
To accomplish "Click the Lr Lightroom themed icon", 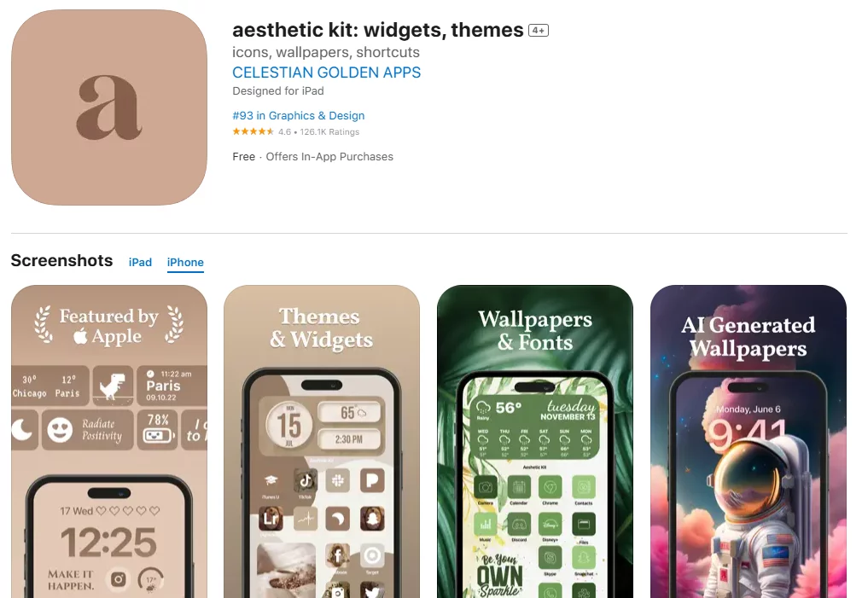I will [x=271, y=519].
